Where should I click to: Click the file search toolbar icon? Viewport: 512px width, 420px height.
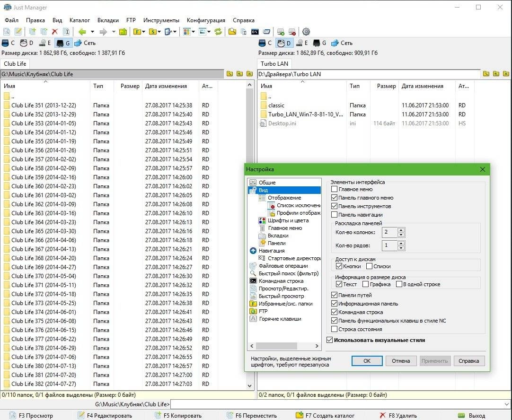(x=232, y=32)
